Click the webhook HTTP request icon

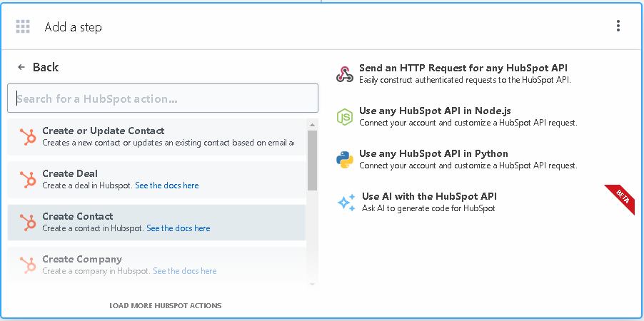point(345,74)
